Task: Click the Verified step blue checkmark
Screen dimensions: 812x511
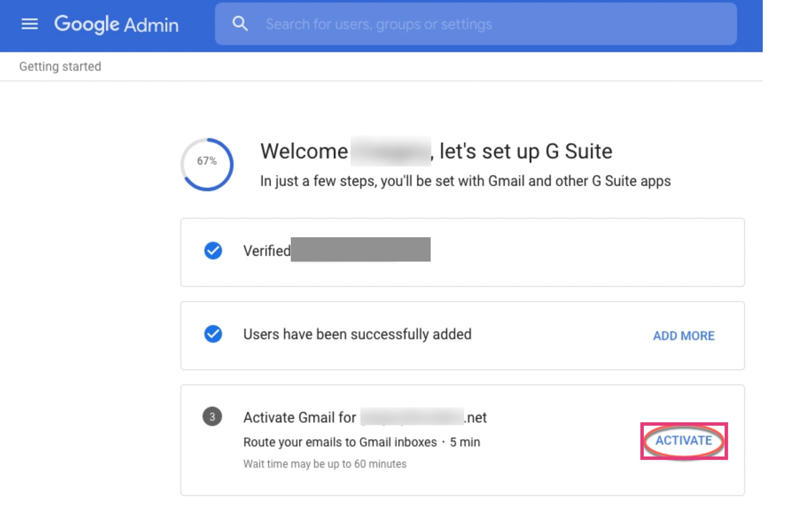Action: tap(213, 251)
